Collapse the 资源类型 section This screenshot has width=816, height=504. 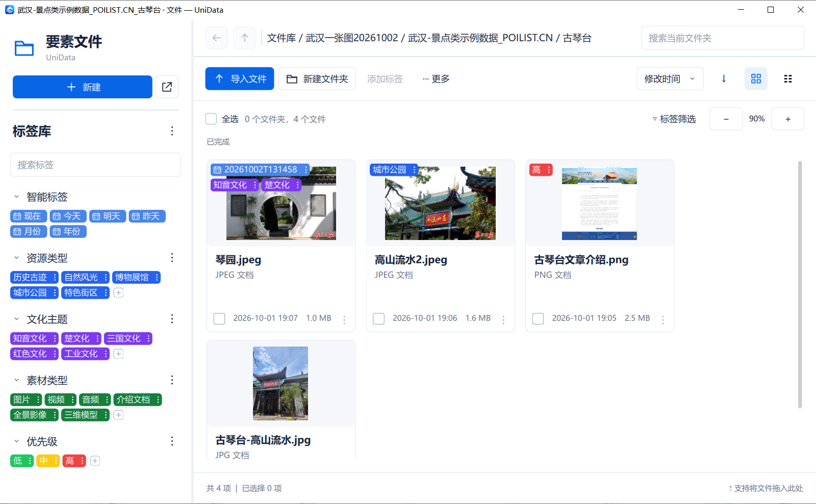tap(16, 258)
